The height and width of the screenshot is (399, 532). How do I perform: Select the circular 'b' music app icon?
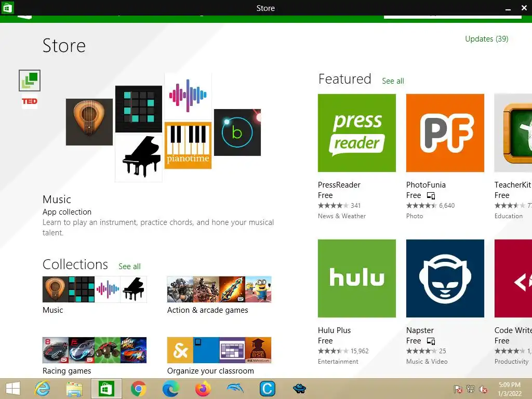click(237, 132)
